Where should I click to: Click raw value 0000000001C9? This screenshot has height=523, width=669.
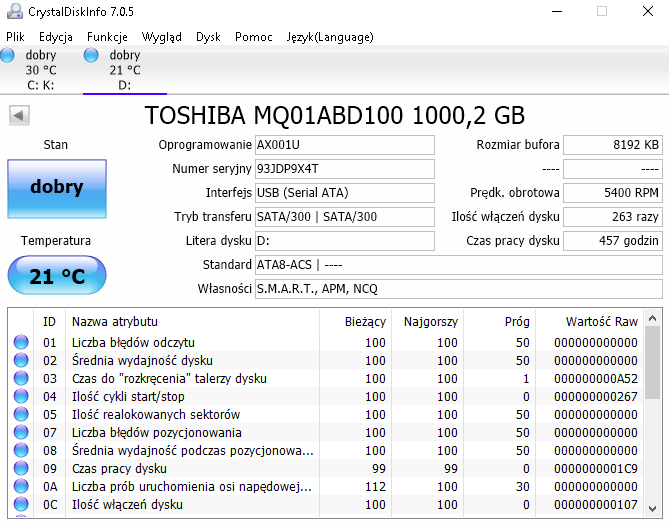pos(596,469)
